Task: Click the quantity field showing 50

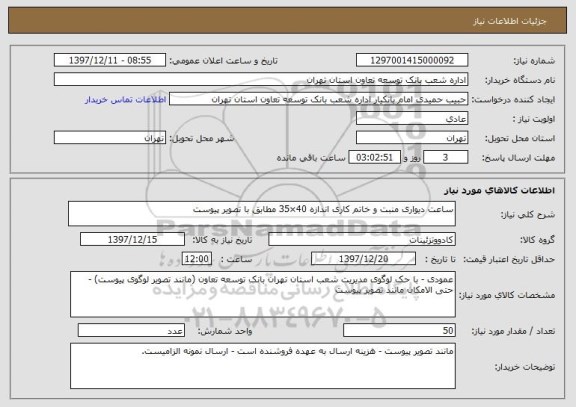Action: point(399,330)
